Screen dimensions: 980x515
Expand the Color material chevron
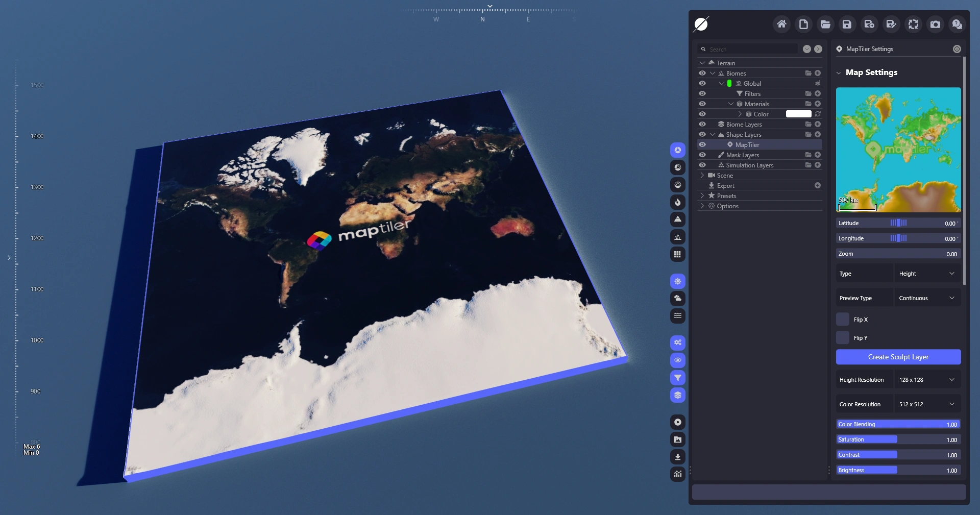pos(740,114)
